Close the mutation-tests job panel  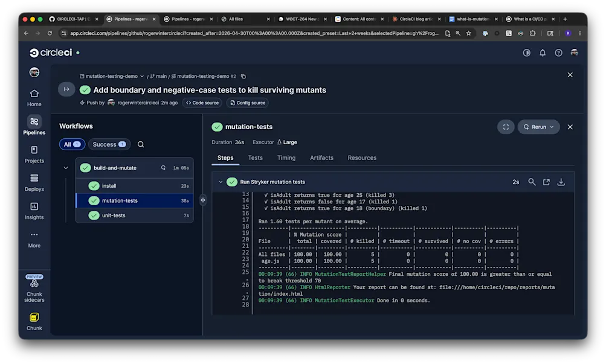coord(570,127)
